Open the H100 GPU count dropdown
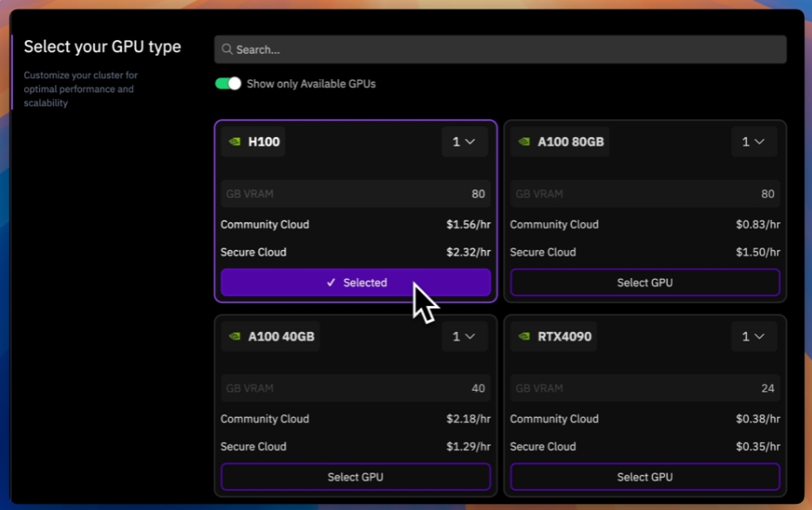 click(464, 142)
